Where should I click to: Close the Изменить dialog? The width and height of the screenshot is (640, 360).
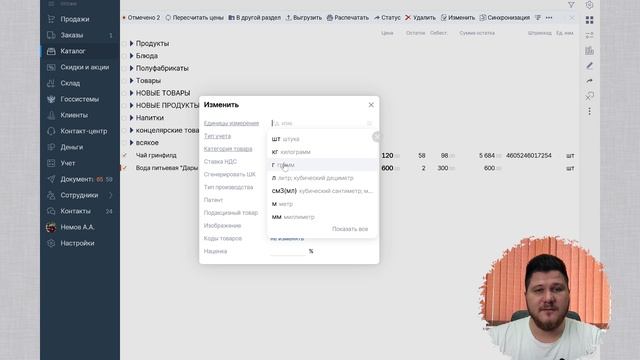point(371,105)
